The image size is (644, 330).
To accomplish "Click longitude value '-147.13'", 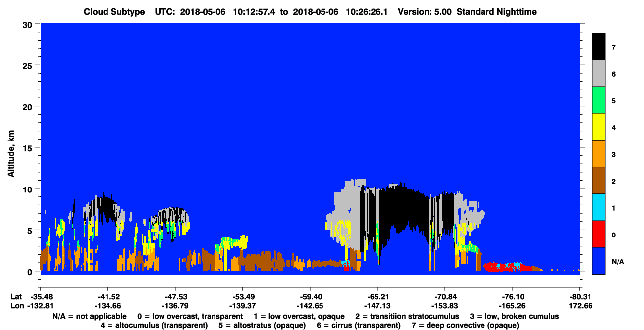I will 377,305.
